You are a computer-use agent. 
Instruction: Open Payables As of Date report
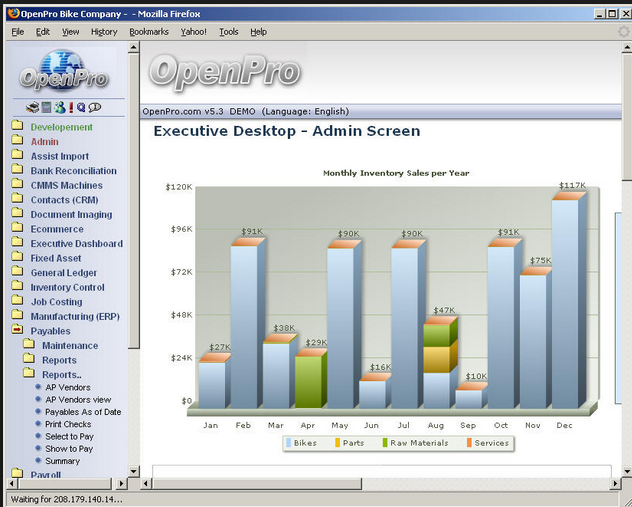(x=83, y=412)
